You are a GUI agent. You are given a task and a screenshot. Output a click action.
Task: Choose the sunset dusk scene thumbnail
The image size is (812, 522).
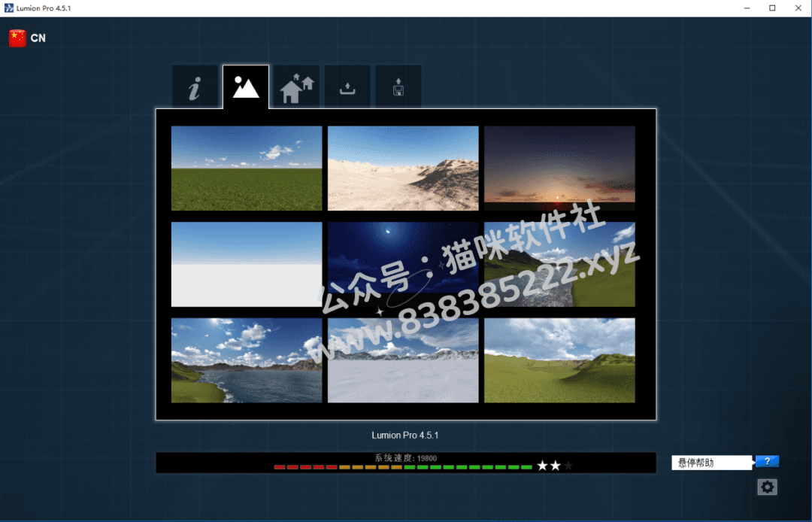[x=559, y=168]
